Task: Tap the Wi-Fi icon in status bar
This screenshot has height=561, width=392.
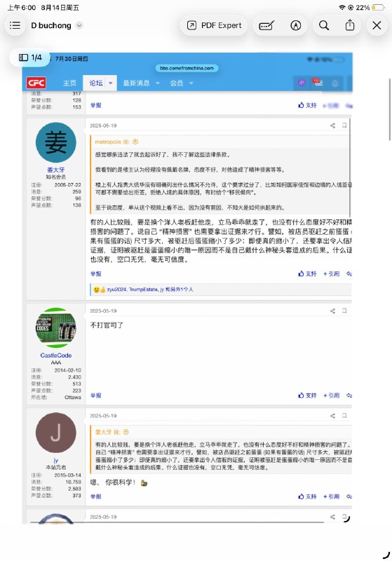Action: tap(342, 7)
